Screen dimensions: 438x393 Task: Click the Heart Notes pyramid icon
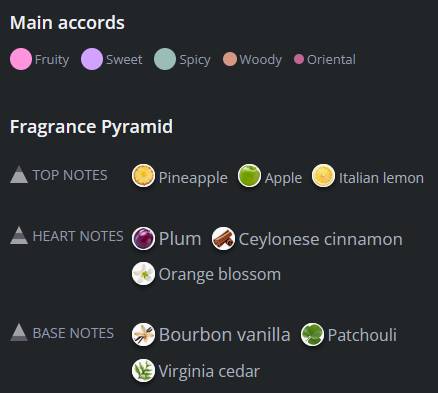point(19,235)
